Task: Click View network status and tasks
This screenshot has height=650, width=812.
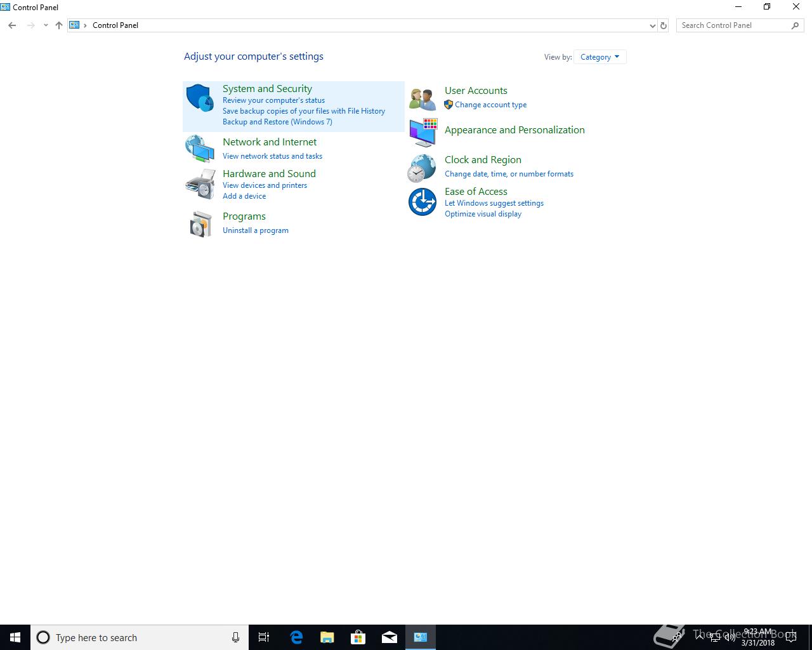Action: (272, 156)
